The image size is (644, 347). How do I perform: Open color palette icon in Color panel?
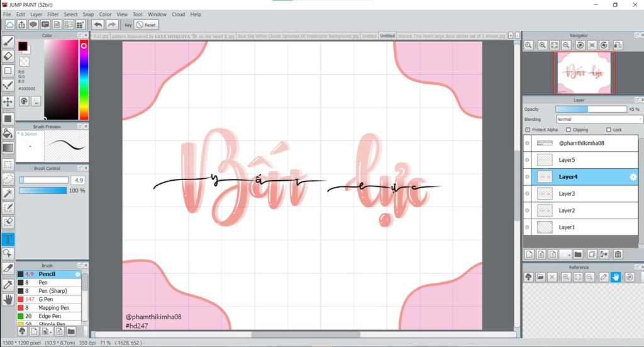[25, 101]
